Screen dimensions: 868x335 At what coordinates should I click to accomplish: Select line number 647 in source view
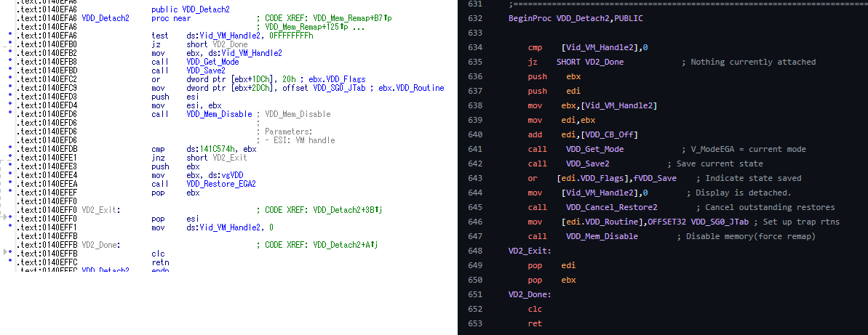point(476,236)
